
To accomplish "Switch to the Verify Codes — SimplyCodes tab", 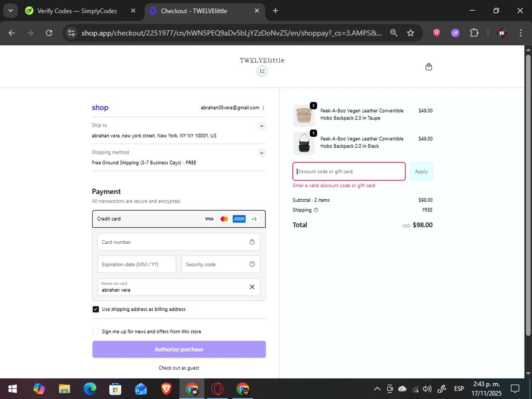I will point(77,11).
